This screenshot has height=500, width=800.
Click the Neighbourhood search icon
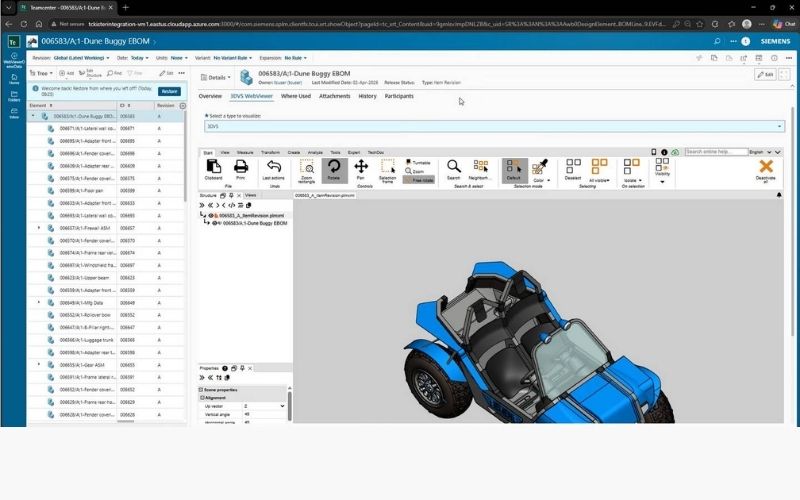click(480, 166)
